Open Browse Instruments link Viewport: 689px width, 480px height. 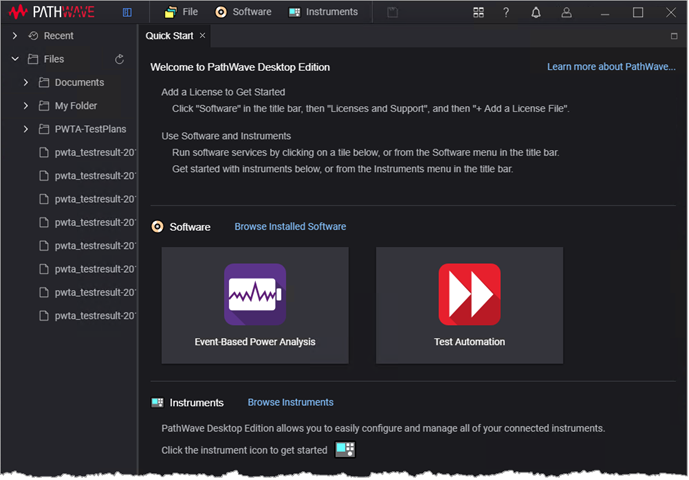coord(290,402)
